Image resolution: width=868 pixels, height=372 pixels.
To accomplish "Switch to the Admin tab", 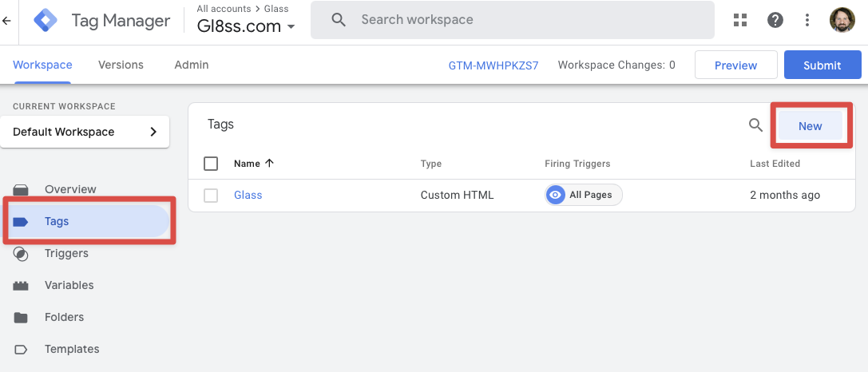I will point(192,65).
